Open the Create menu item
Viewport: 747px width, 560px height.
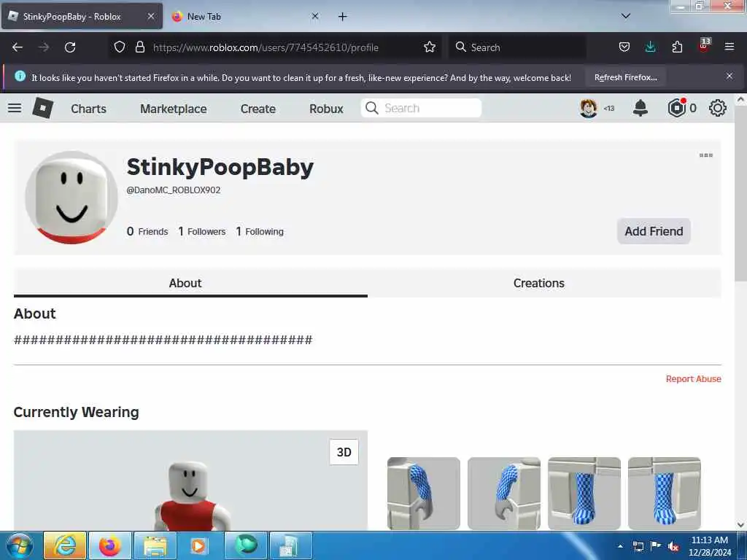pos(258,109)
